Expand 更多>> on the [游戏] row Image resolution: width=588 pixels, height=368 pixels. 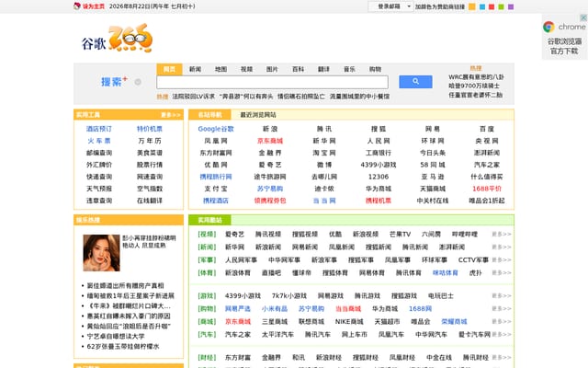pos(502,296)
